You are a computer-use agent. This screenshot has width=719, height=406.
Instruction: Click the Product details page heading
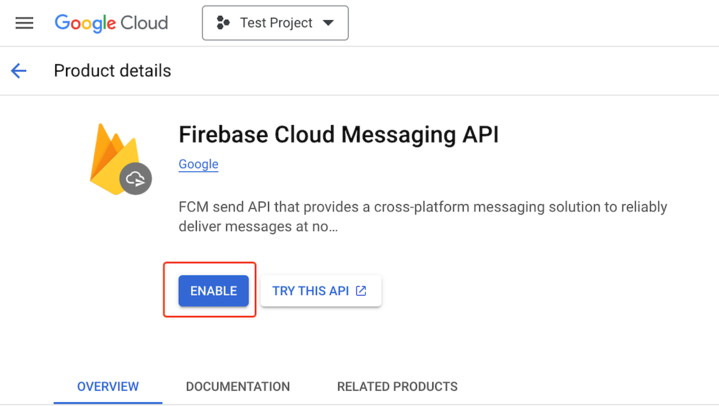(x=112, y=71)
